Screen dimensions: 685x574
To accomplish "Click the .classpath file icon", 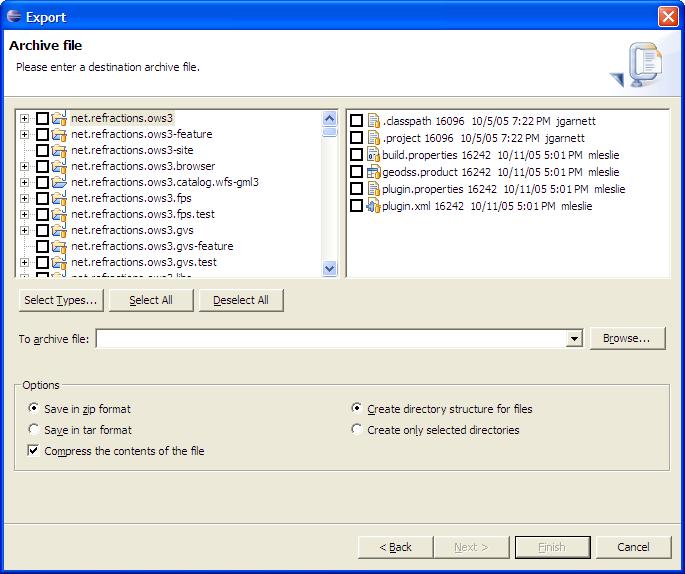I will pyautogui.click(x=374, y=121).
